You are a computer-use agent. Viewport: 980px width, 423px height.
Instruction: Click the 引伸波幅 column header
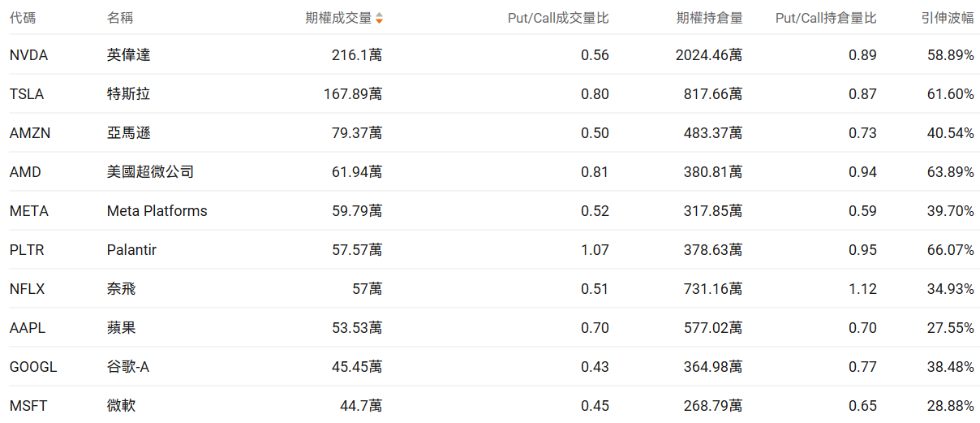948,18
